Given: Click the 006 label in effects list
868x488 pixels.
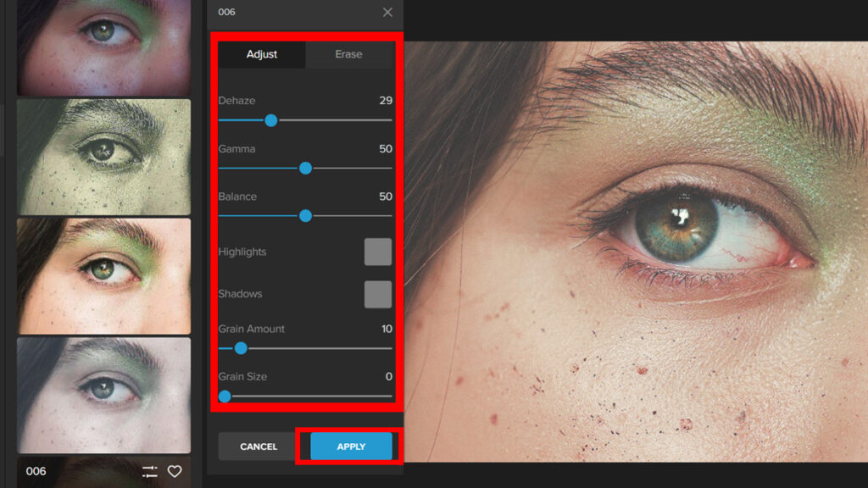Looking at the screenshot, I should 36,472.
